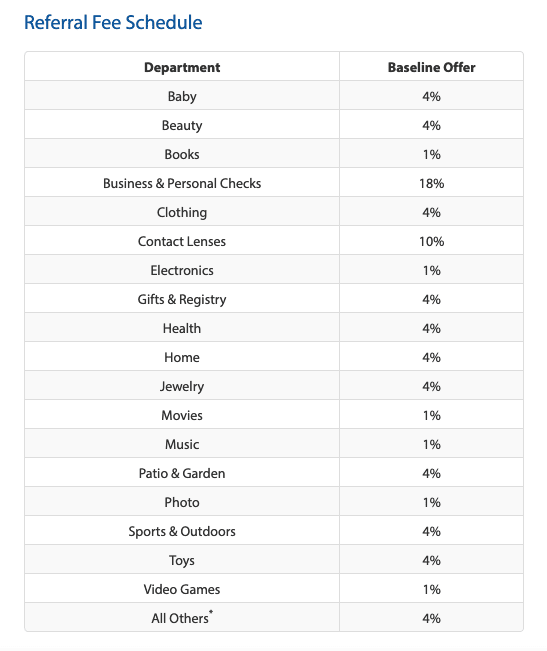Click the 10% offer for Contact Lenses
The width and height of the screenshot is (547, 651).
click(431, 241)
